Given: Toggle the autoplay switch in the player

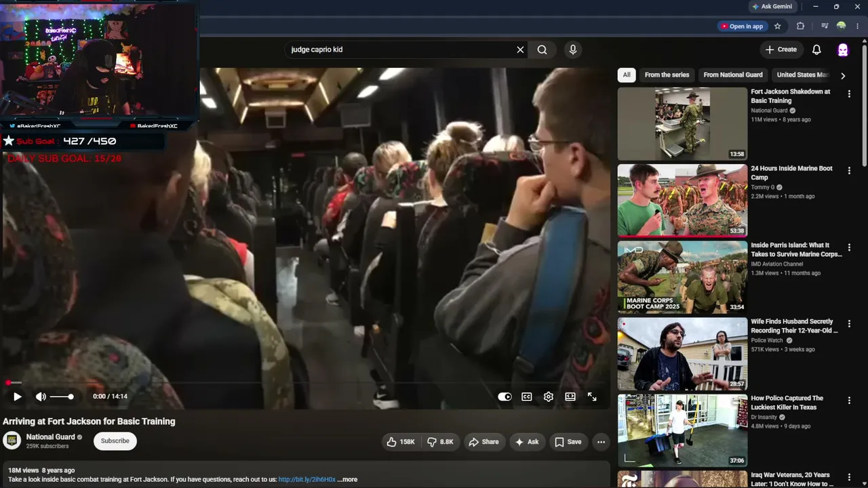Looking at the screenshot, I should pos(505,396).
